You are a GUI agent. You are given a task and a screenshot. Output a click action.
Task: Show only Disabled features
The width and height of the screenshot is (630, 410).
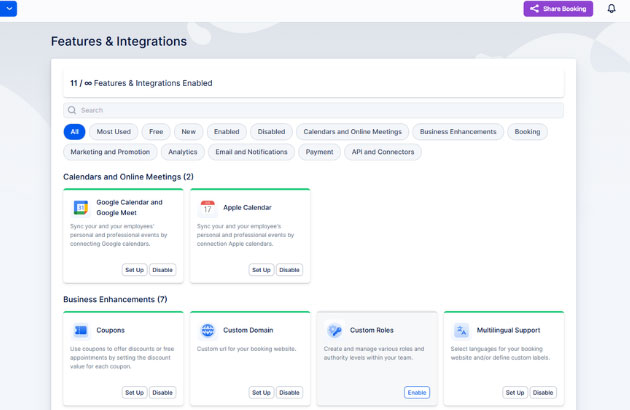pos(271,131)
